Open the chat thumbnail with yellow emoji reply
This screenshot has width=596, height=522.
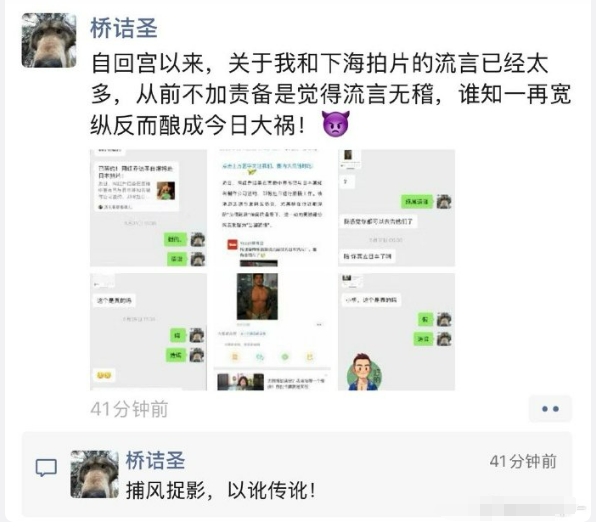coord(148,332)
